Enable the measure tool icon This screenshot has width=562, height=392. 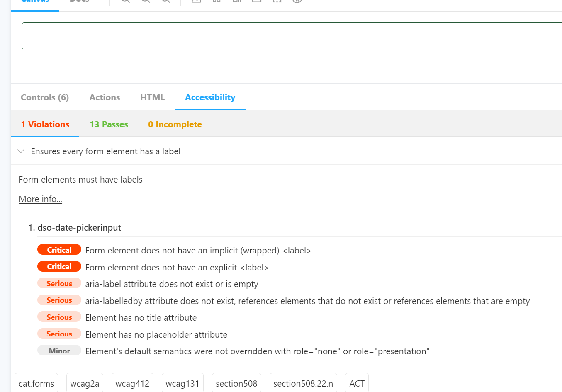256,2
